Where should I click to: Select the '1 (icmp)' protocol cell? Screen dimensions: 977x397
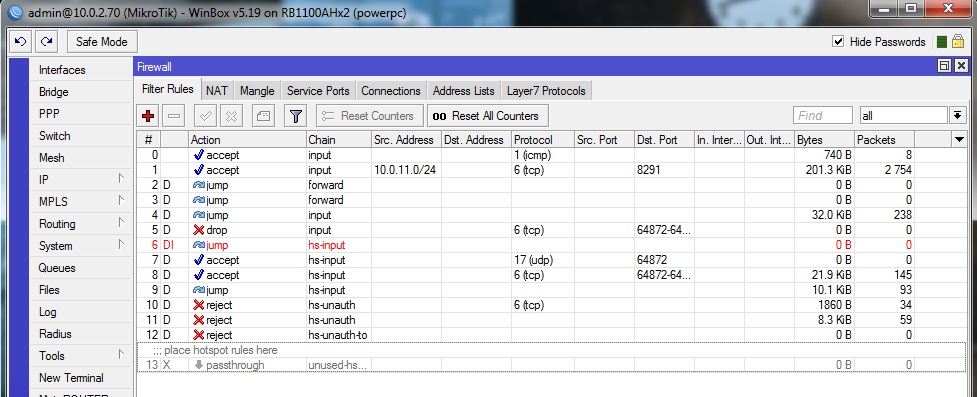(x=543, y=155)
